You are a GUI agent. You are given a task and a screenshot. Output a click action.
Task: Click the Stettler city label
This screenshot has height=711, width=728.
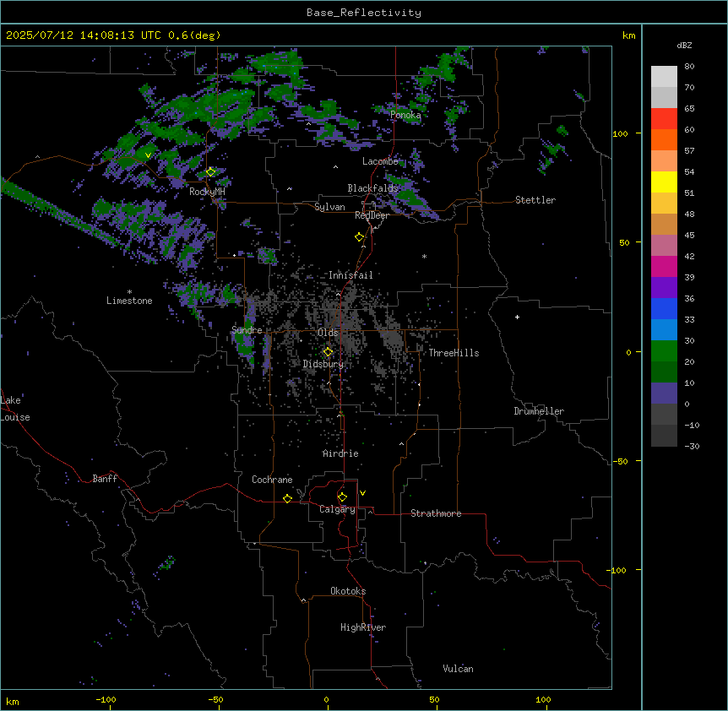(535, 200)
